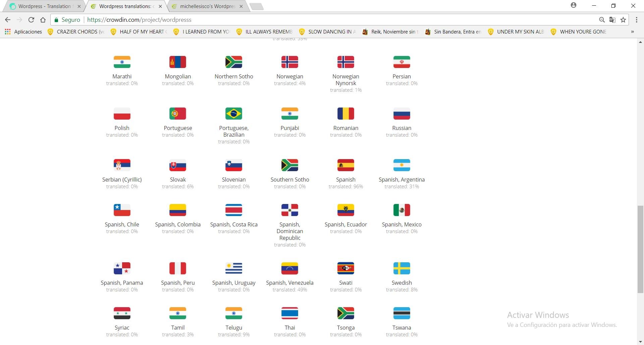Screen dimensions: 644x345
Task: Open the Chrome profile account icon
Action: tap(574, 5)
